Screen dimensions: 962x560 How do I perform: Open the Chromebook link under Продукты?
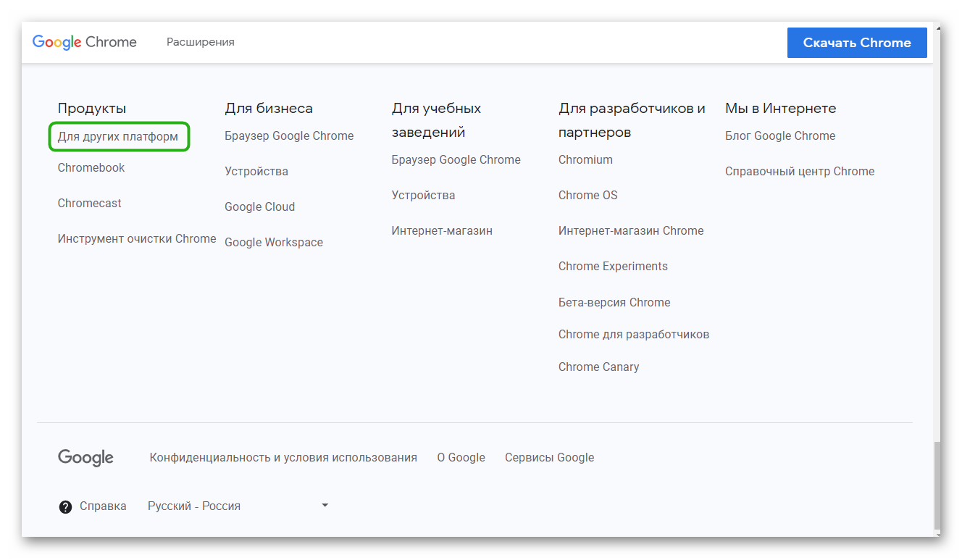[x=91, y=167]
